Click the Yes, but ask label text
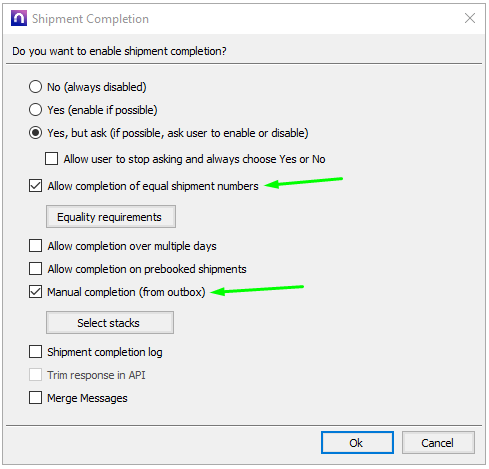This screenshot has width=489, height=469. pos(178,133)
